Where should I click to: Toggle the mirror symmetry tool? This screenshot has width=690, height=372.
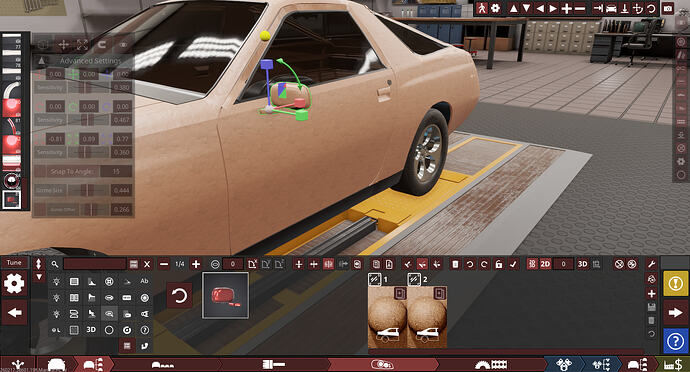pos(328,264)
